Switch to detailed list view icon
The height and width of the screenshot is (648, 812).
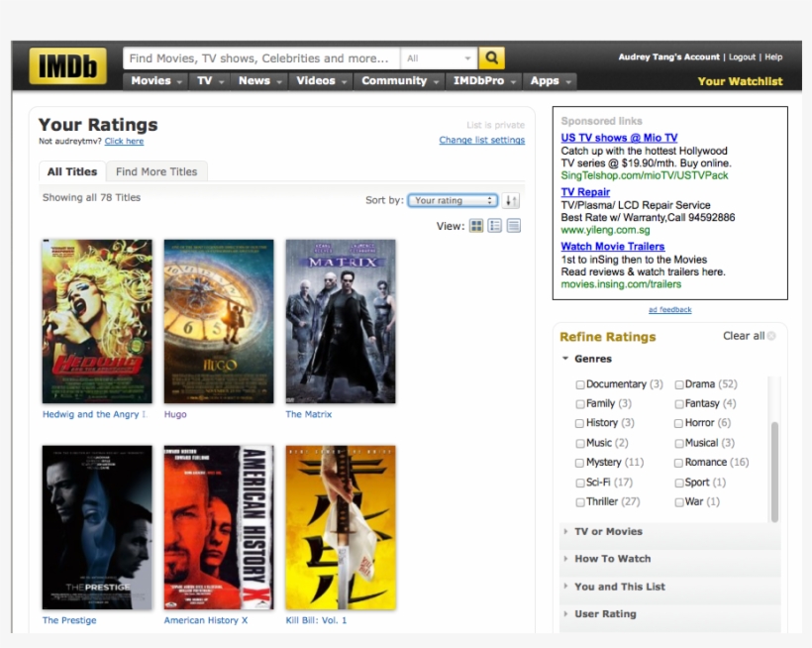[x=495, y=226]
